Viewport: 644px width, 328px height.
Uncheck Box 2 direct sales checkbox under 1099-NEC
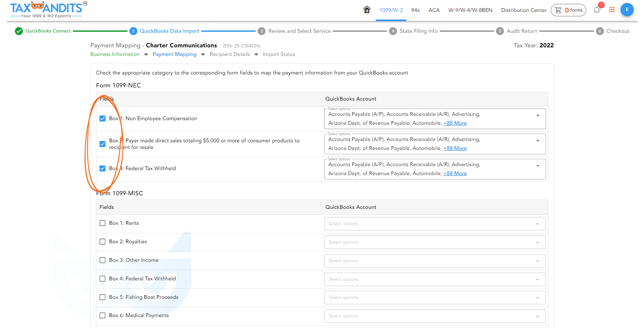coord(103,144)
